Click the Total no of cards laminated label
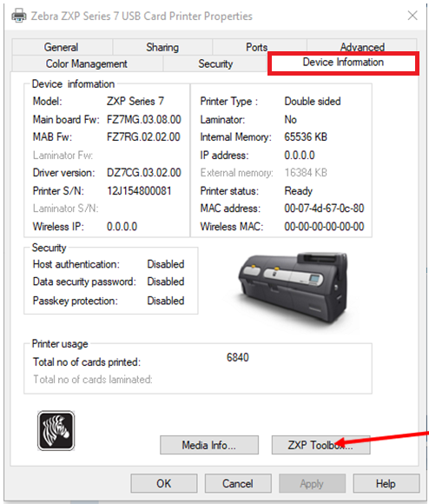 92,380
